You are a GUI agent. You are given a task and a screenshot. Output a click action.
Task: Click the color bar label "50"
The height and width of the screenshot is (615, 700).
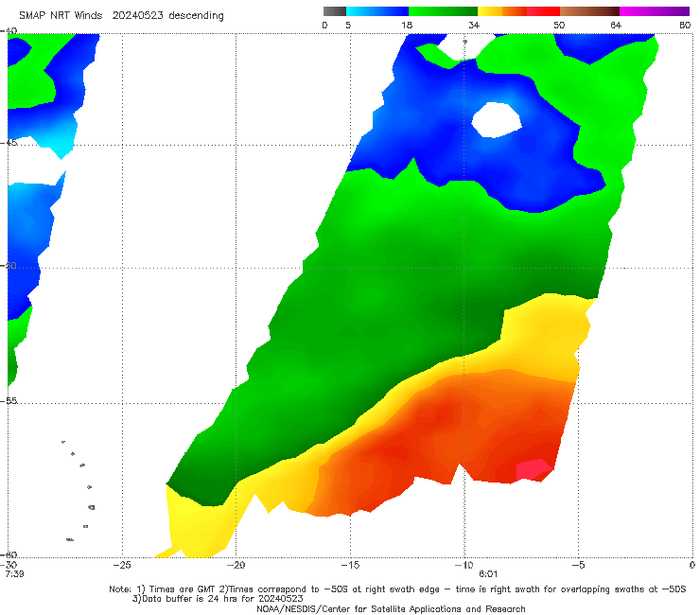tap(559, 25)
